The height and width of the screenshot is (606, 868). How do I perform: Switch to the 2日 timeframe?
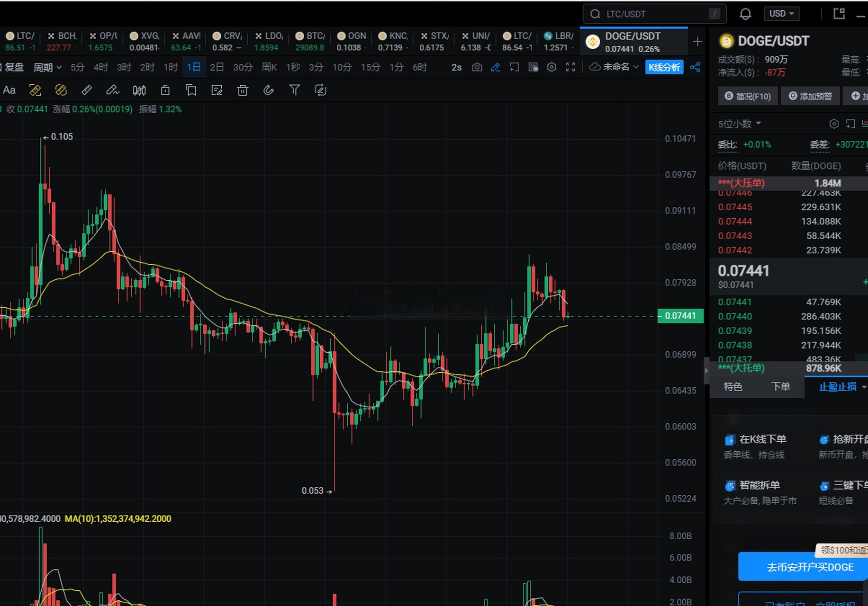coord(217,67)
